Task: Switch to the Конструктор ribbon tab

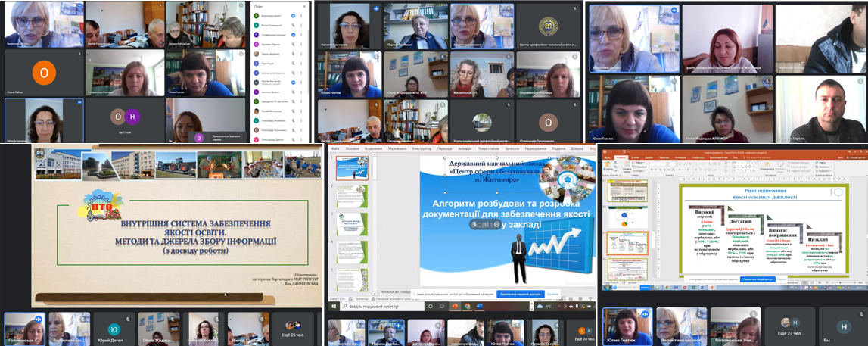Action: pos(421,148)
